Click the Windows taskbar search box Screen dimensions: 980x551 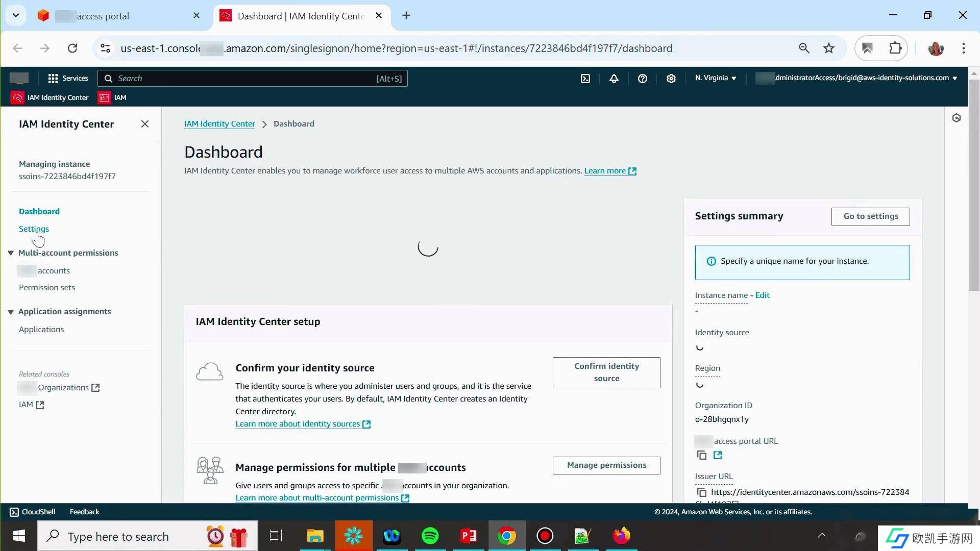pos(148,536)
